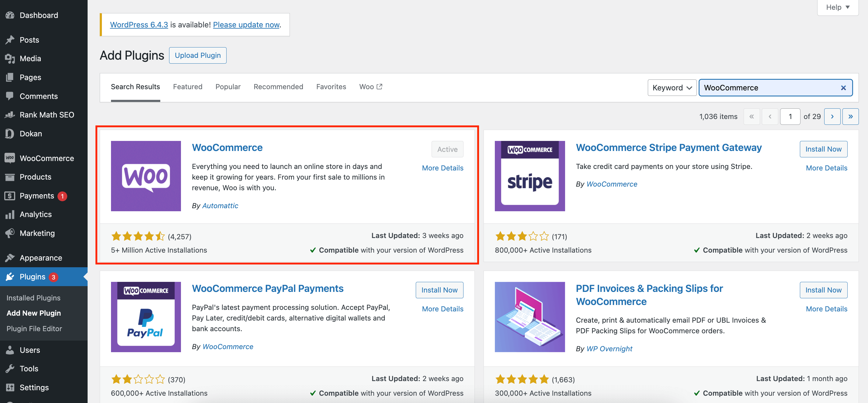Click the current page number field

tap(790, 116)
